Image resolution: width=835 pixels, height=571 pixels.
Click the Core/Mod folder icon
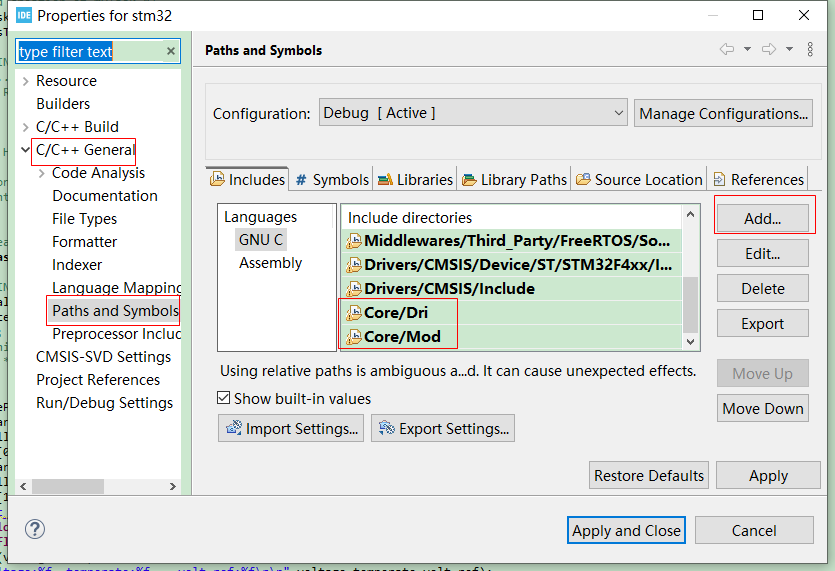click(x=353, y=337)
